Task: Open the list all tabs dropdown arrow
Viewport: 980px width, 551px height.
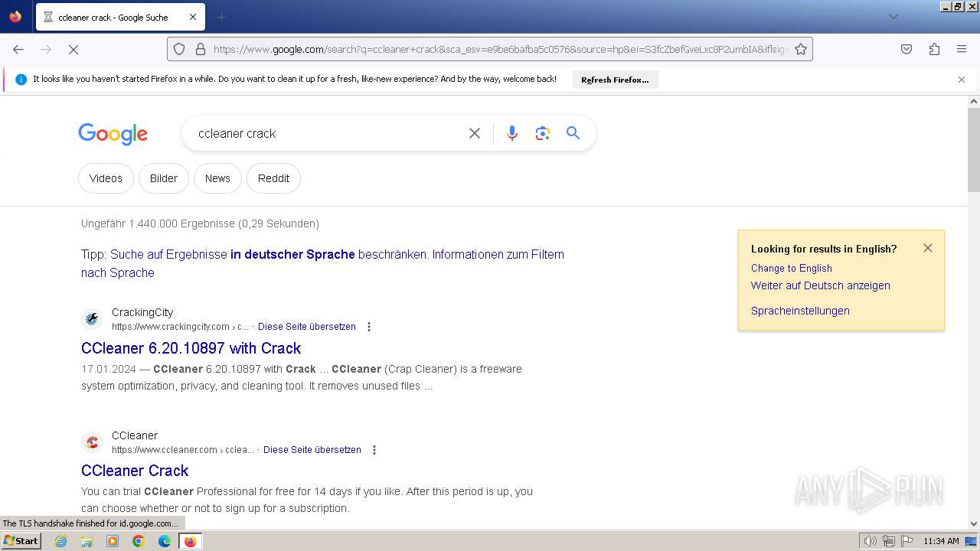Action: pyautogui.click(x=893, y=17)
